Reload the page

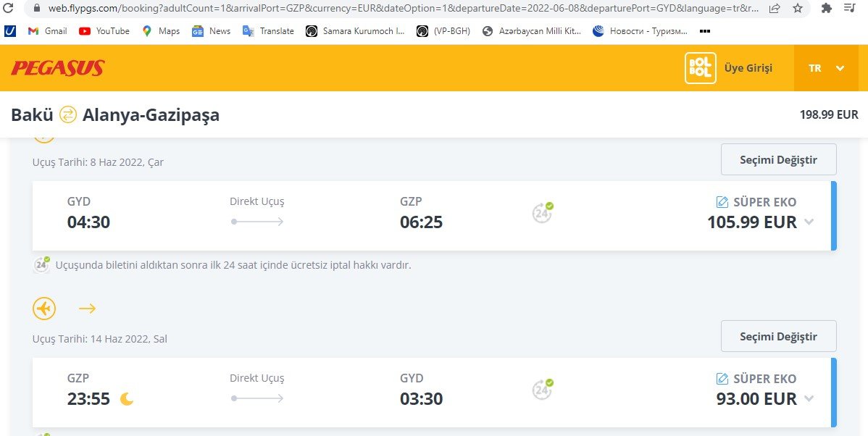pyautogui.click(x=8, y=8)
